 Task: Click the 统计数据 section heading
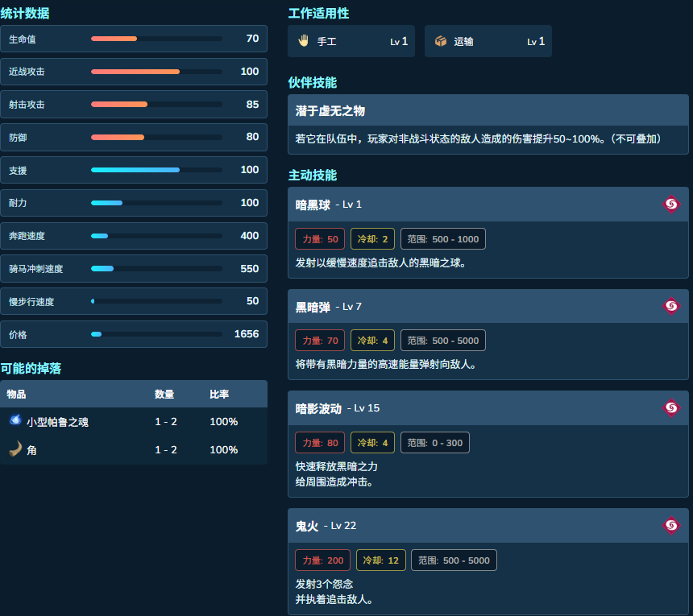tap(25, 13)
